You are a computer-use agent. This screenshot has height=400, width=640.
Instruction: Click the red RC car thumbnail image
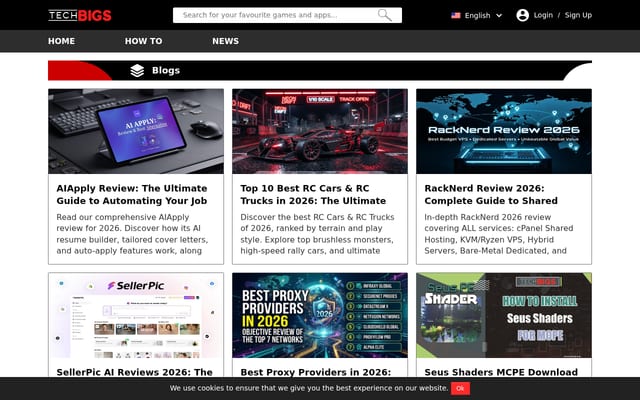(320, 131)
